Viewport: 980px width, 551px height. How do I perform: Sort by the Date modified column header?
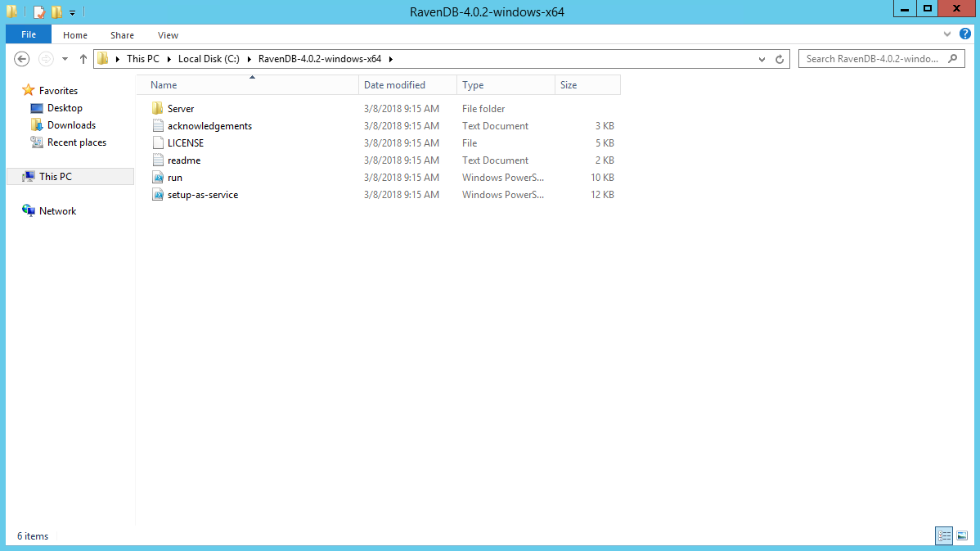[407, 85]
